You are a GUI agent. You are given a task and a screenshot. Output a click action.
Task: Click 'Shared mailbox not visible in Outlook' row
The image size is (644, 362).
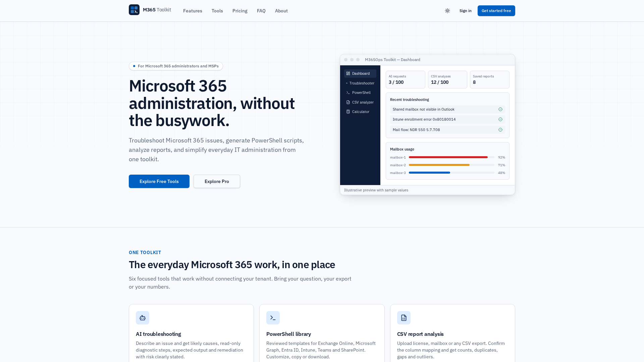[447, 109]
